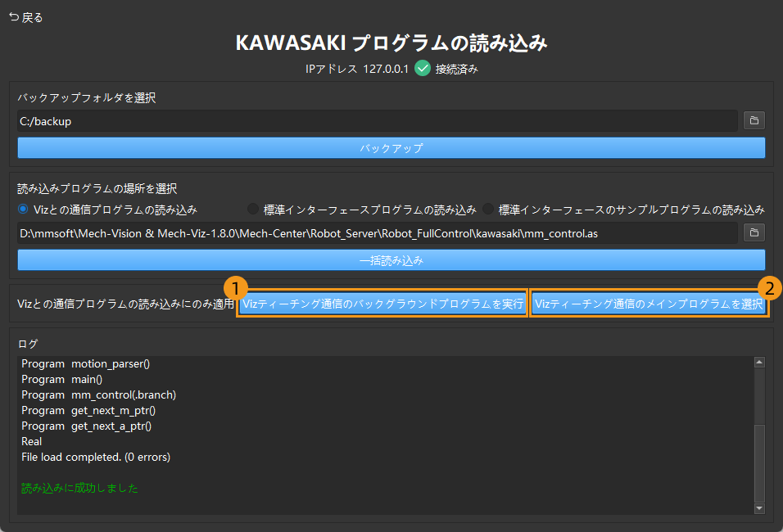Click バックアップフォルダを選択 label
The image size is (783, 532).
coord(86,98)
